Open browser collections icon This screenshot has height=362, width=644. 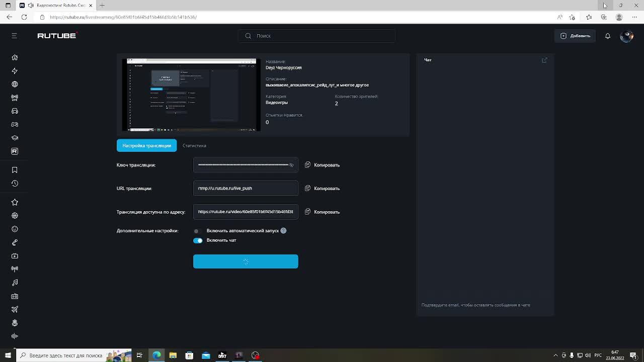(604, 17)
